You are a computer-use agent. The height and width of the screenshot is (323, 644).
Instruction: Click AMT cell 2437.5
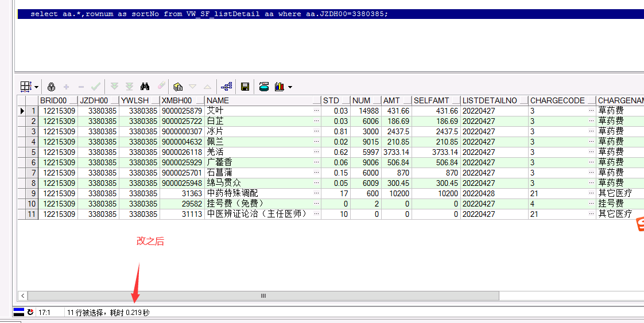coord(398,131)
